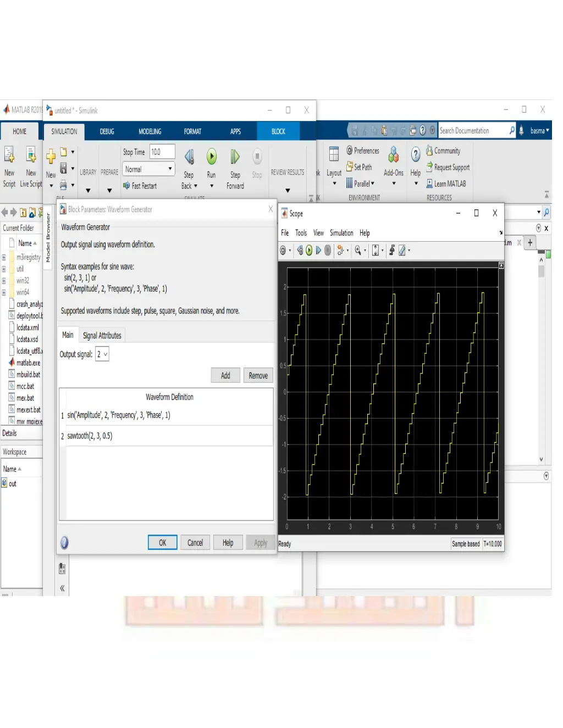The height and width of the screenshot is (728, 563).
Task: Open the Layout icon in MATLAB toolstrip
Action: (334, 154)
